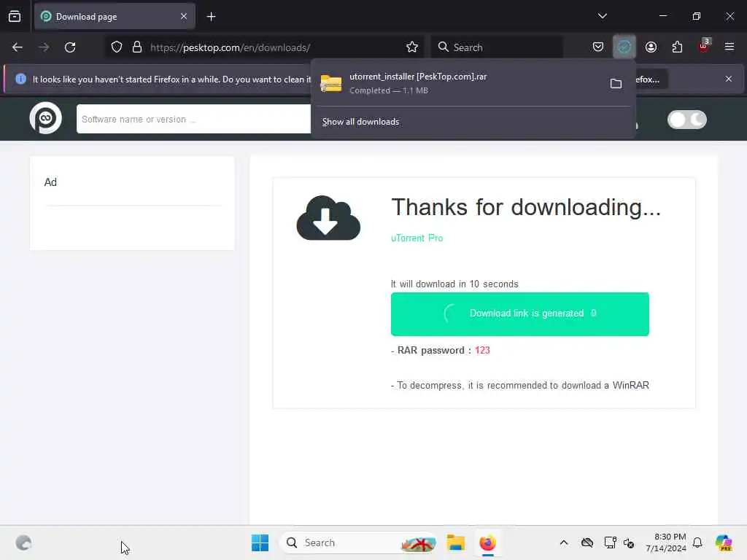Open the notifications bell icon
The image size is (747, 560).
coord(697,542)
